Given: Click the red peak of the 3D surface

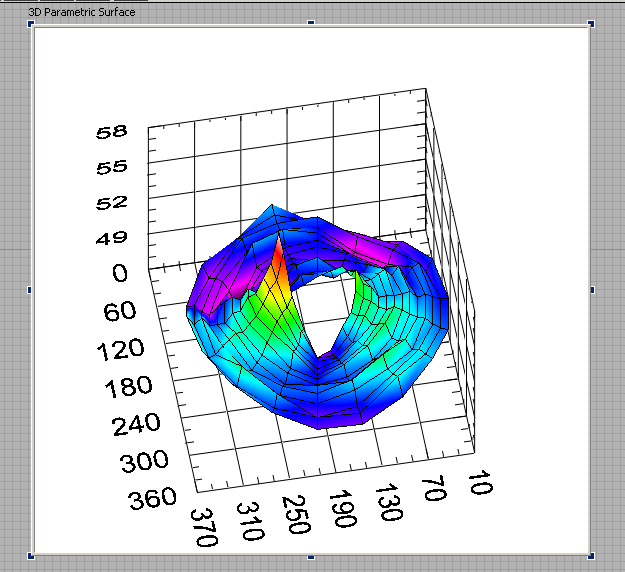Looking at the screenshot, I should (279, 255).
